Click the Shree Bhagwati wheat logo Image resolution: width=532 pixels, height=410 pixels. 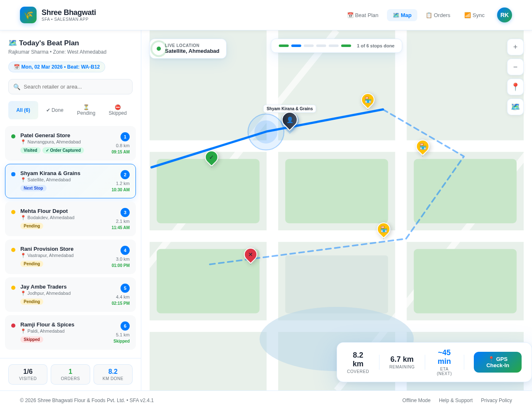click(x=28, y=15)
